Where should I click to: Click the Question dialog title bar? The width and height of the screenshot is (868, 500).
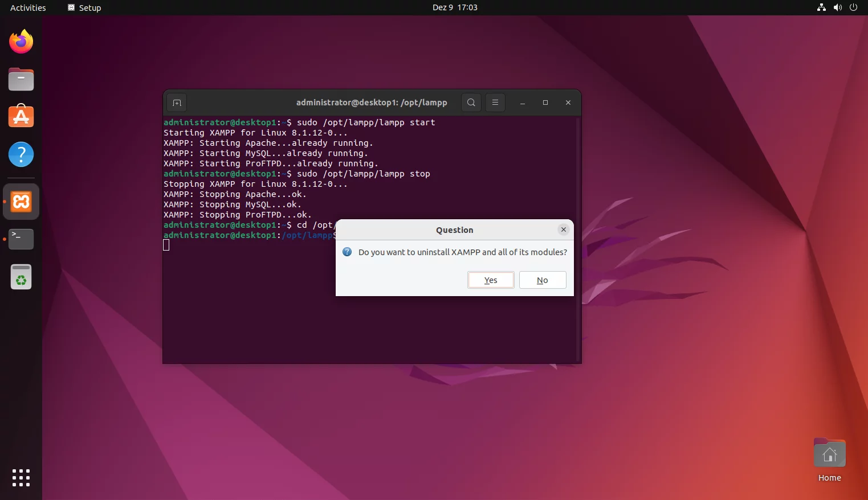tap(455, 229)
